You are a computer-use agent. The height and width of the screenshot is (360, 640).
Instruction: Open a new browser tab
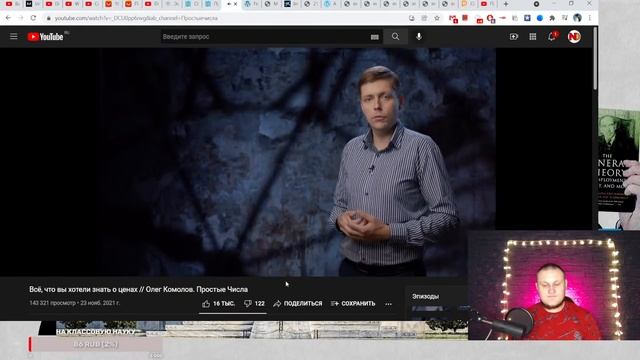[x=506, y=4]
